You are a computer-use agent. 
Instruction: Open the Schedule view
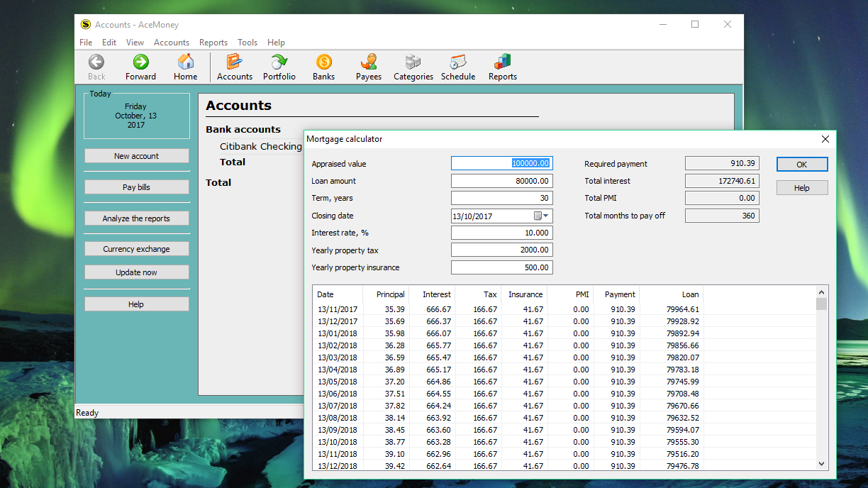point(457,67)
